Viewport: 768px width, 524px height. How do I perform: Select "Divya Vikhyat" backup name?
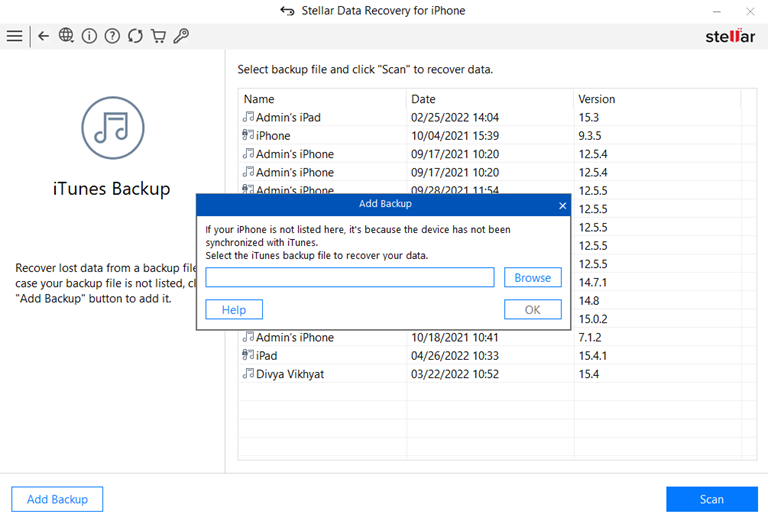290,374
